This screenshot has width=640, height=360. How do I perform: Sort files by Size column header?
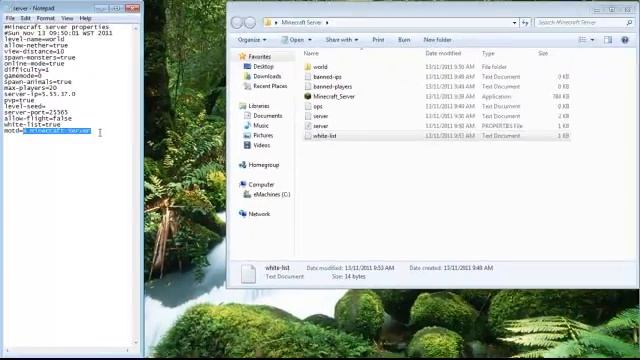(x=543, y=53)
